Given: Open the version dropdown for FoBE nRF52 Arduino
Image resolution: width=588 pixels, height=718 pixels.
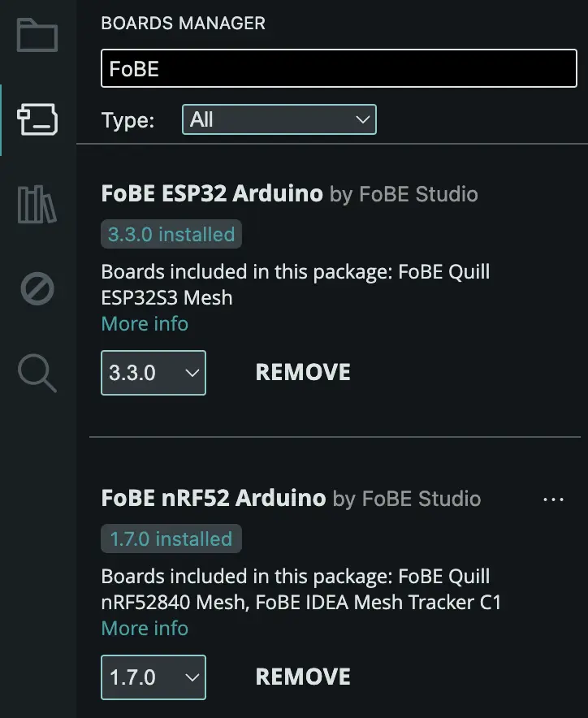Looking at the screenshot, I should [153, 677].
